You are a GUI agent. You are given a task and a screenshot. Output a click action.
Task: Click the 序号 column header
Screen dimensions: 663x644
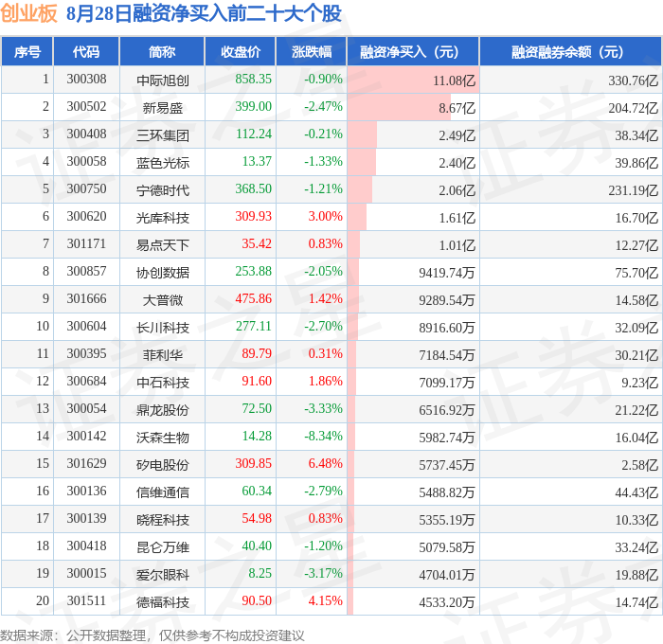(x=27, y=51)
